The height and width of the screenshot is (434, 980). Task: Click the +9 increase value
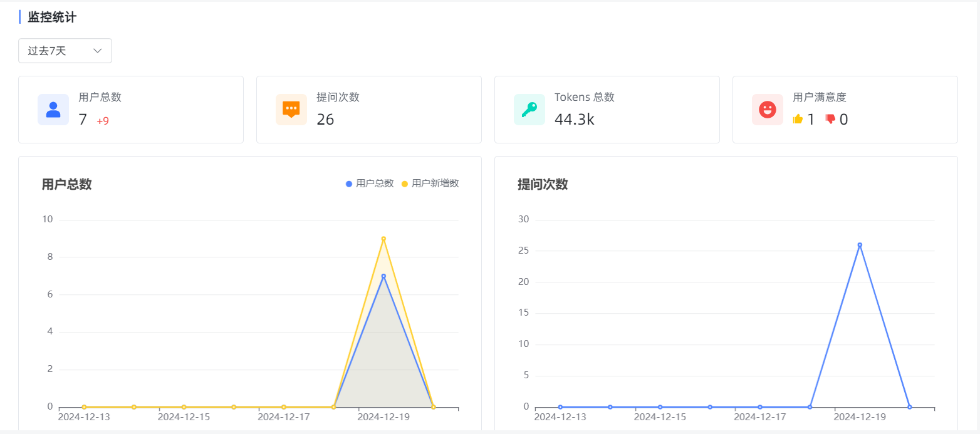[103, 121]
